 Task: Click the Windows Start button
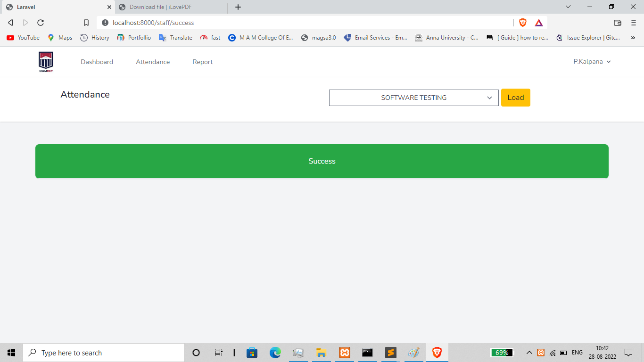pyautogui.click(x=11, y=352)
